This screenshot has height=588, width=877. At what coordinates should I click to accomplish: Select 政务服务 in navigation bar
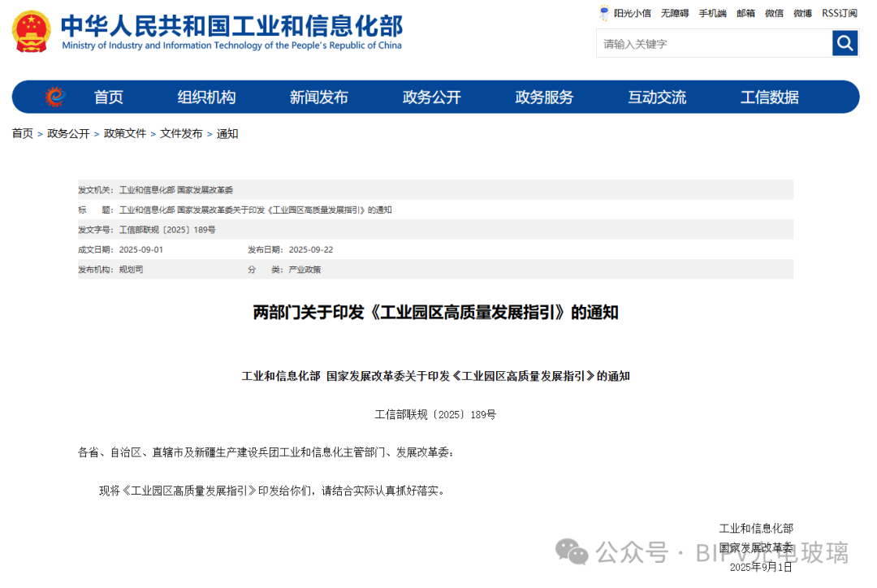tap(544, 97)
